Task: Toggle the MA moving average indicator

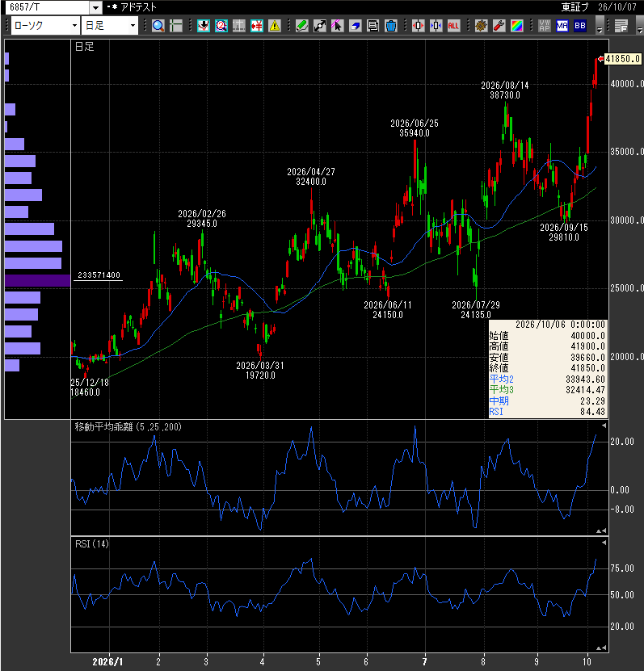Action: [562, 26]
